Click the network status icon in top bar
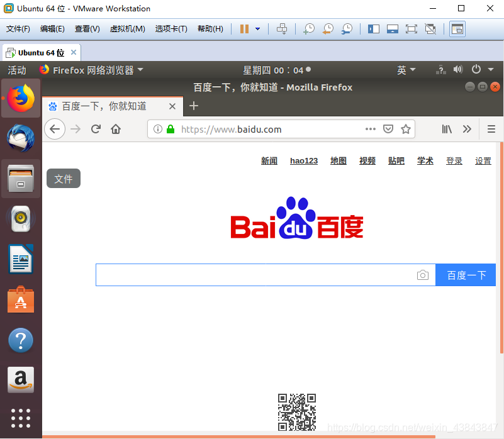The width and height of the screenshot is (504, 439). coord(441,70)
